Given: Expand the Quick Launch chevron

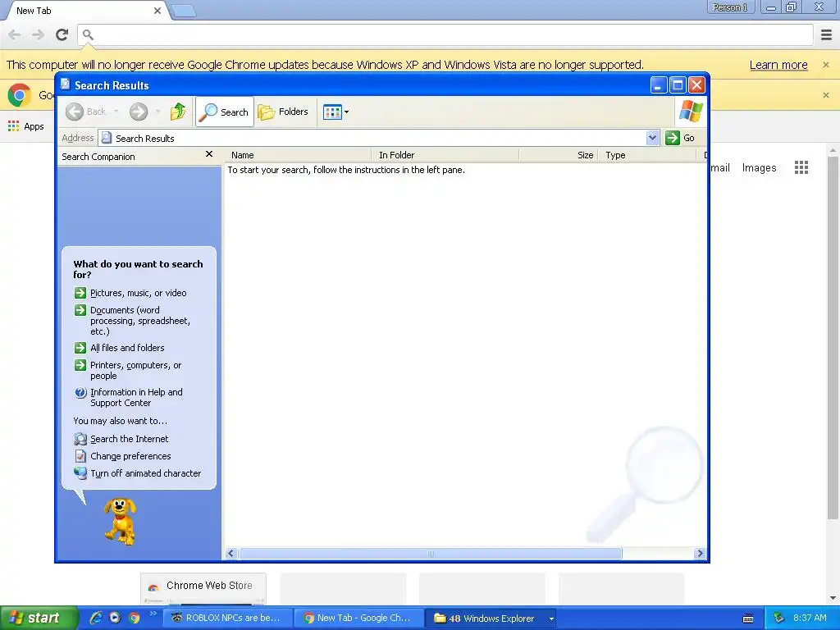Looking at the screenshot, I should (x=153, y=614).
